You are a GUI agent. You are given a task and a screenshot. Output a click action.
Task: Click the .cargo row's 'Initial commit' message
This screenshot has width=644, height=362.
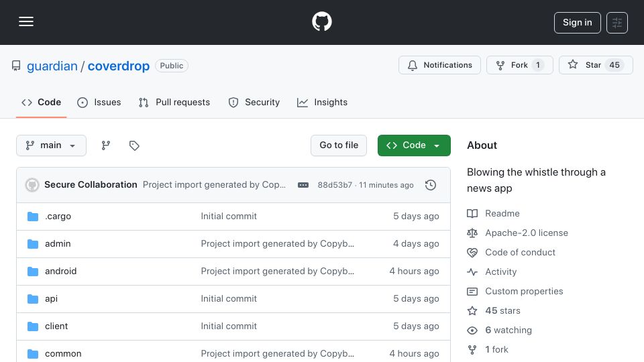(229, 217)
